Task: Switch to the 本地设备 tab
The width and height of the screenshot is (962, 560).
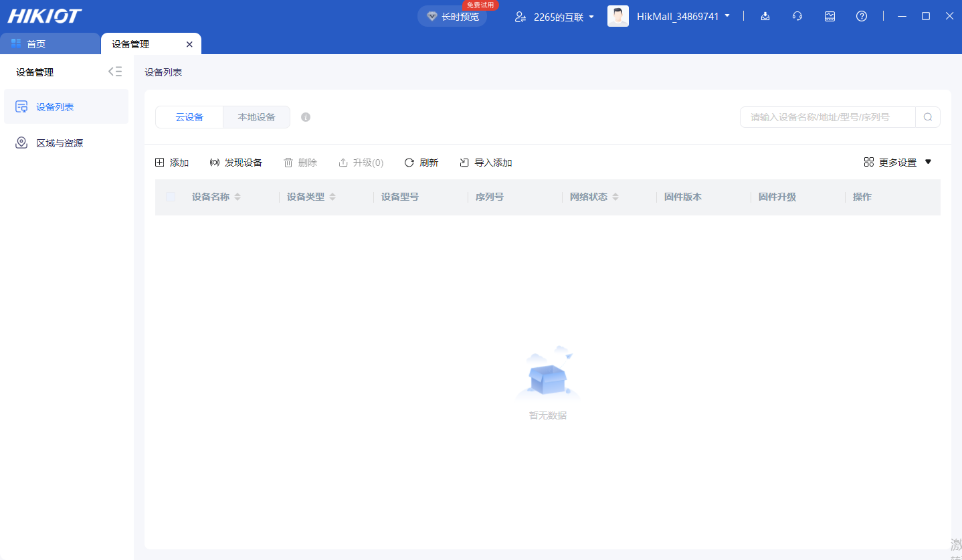Action: pyautogui.click(x=256, y=116)
